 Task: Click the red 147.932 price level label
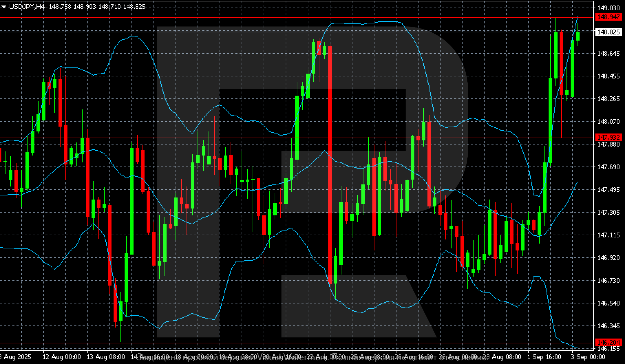(609, 137)
